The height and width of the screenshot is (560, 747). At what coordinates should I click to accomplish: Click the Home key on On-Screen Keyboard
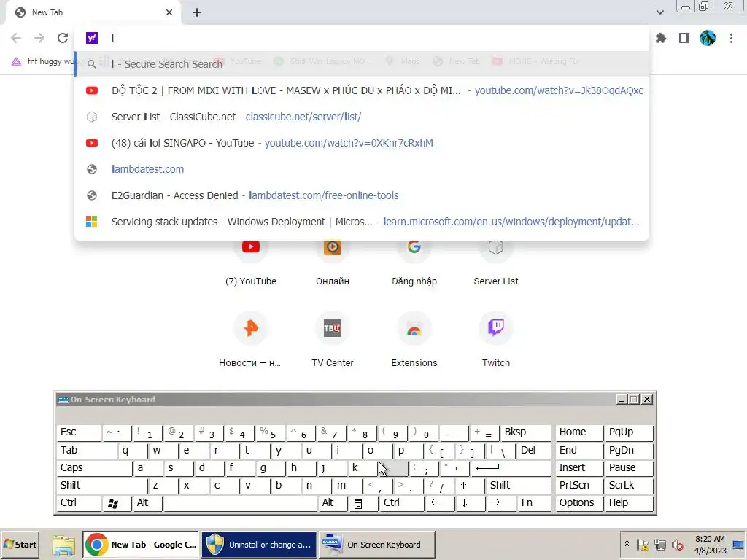(x=579, y=432)
